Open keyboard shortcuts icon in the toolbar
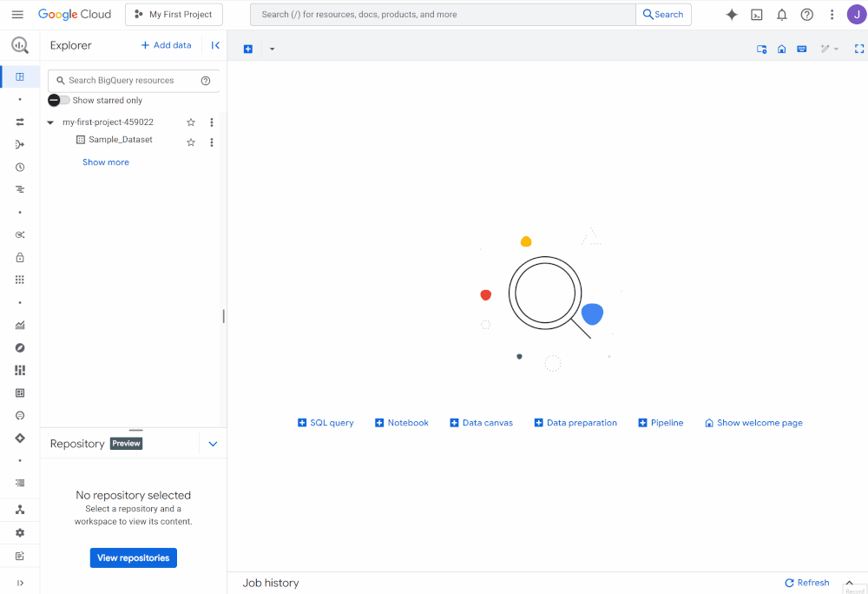This screenshot has width=868, height=594. click(801, 49)
